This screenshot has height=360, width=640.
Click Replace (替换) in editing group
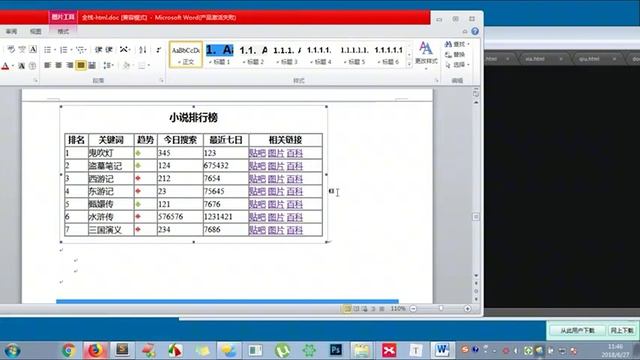[x=455, y=54]
